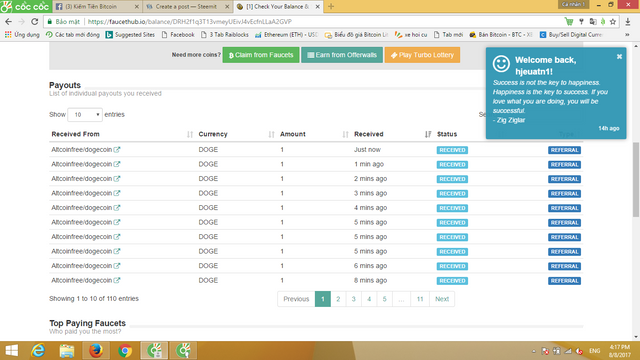Viewport: 640px width, 360px height.
Task: Open external link icon for '8 mins ago' row
Action: (117, 280)
